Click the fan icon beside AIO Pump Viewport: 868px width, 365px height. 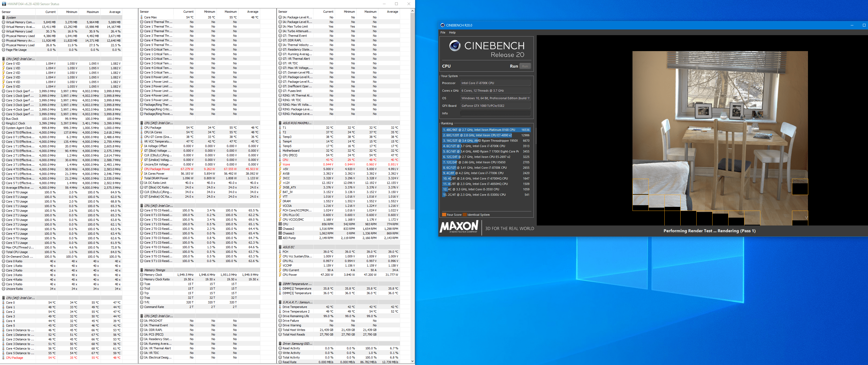click(x=280, y=238)
